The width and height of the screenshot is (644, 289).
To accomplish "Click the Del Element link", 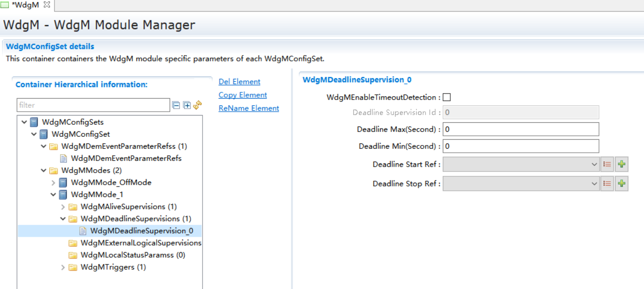I will [x=239, y=82].
